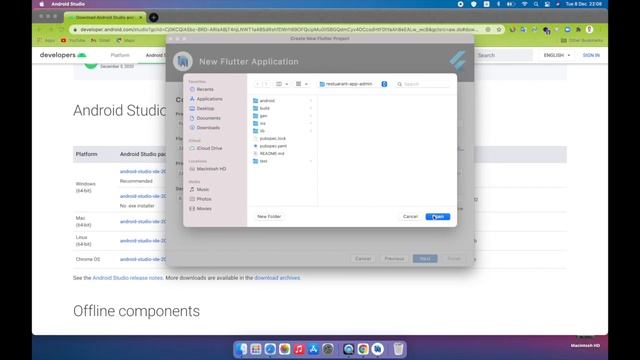This screenshot has height=360, width=640.
Task: Open the Android Studio release notes link
Action: (128, 278)
